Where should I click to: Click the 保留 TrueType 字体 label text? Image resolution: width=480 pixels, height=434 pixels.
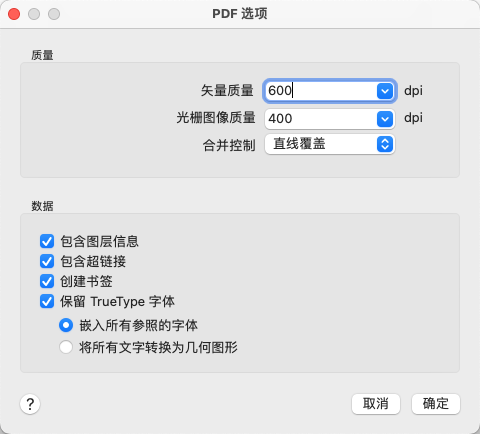tap(117, 302)
